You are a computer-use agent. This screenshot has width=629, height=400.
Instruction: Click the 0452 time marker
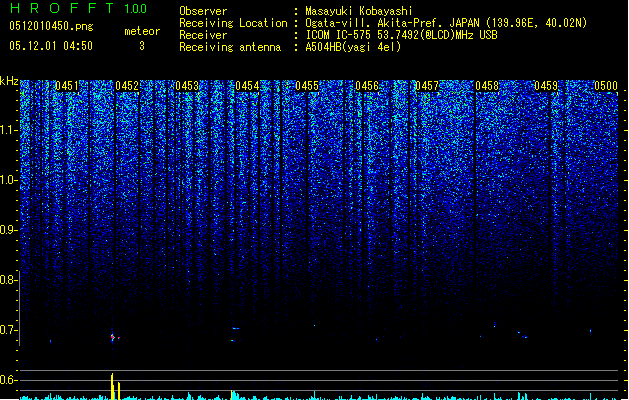(127, 86)
